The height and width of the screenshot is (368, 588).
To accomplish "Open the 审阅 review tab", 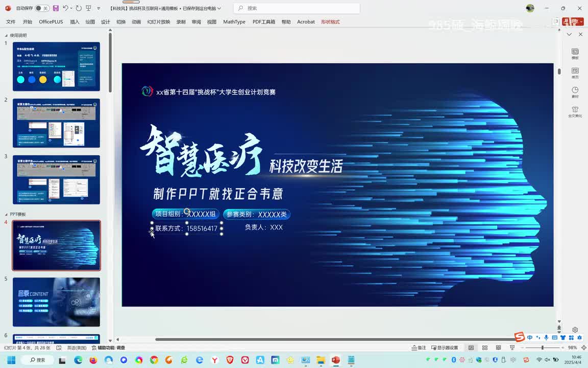I will [x=196, y=22].
